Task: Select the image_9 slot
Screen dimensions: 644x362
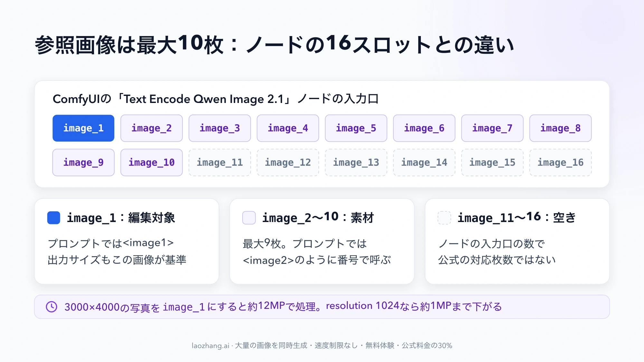Action: pyautogui.click(x=83, y=162)
